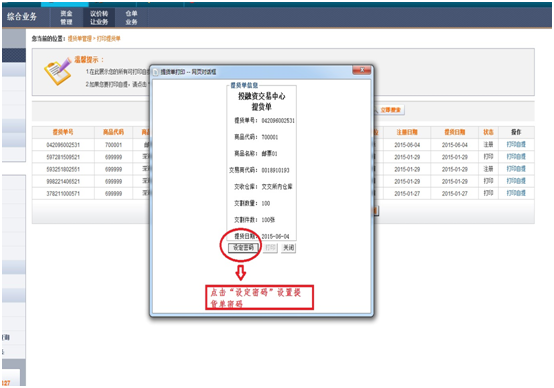Click the 交收仓库 value in the dialog
This screenshot has width=554, height=388.
click(277, 187)
